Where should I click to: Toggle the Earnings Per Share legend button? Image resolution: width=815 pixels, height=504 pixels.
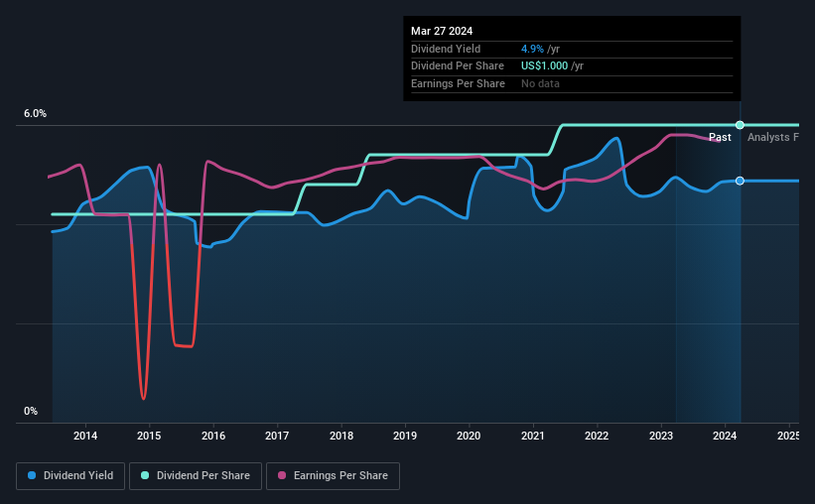click(x=333, y=475)
